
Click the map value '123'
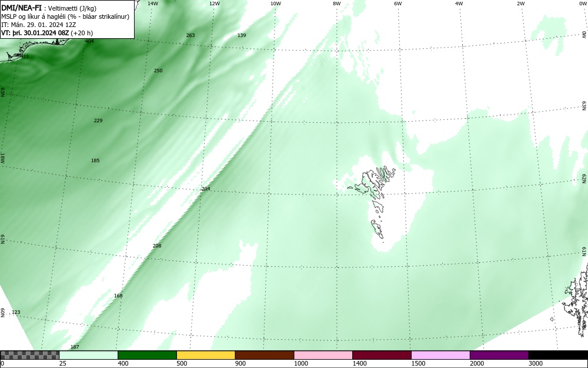[16, 312]
